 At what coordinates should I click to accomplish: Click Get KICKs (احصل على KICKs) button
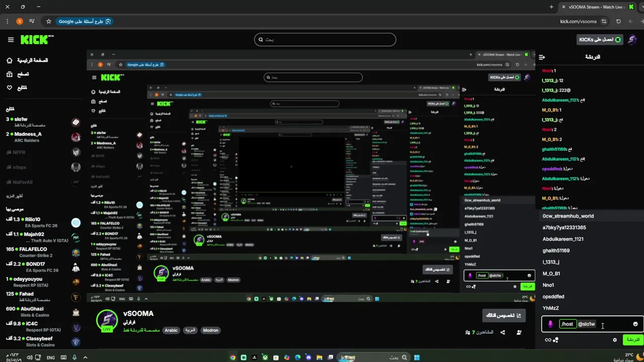(x=600, y=40)
